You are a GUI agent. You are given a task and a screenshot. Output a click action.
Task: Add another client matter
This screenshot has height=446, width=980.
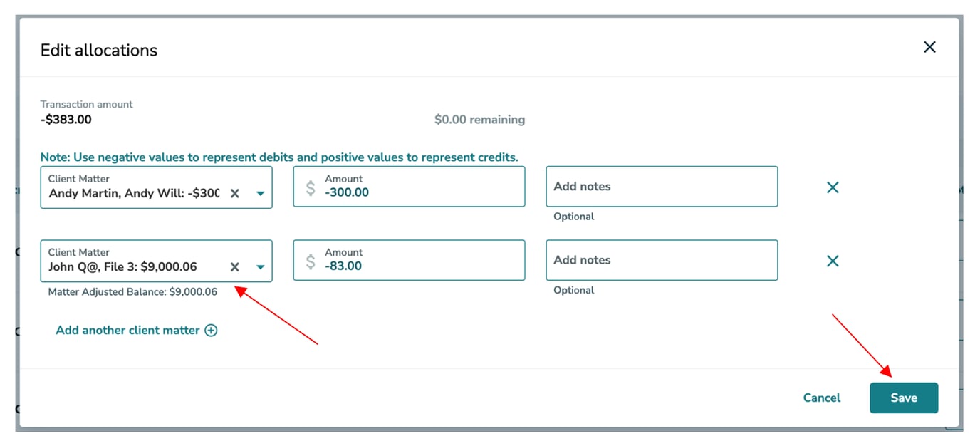point(127,330)
